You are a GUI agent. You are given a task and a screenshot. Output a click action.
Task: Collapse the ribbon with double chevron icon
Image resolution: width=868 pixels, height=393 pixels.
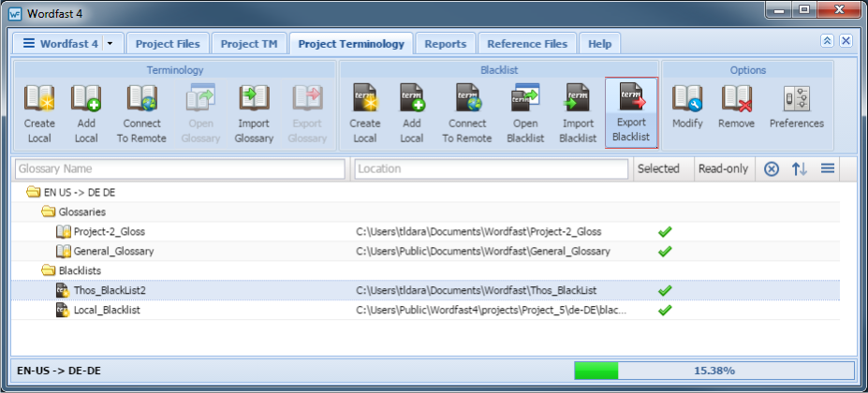pyautogui.click(x=827, y=41)
